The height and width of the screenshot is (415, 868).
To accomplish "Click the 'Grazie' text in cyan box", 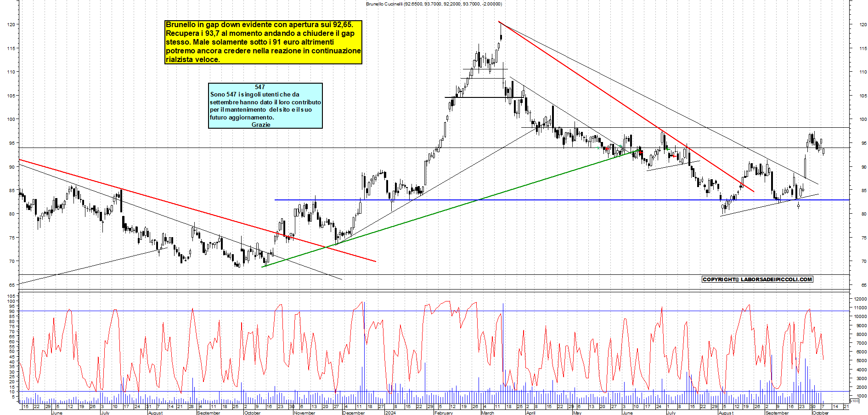I will click(x=261, y=125).
